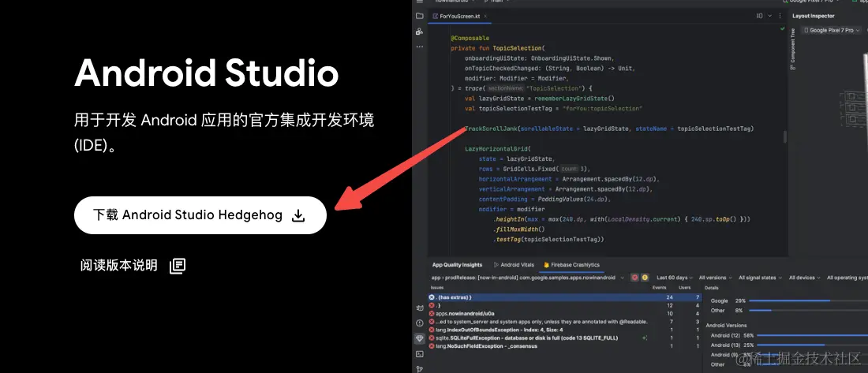Click the Android Versions section heading

click(726, 326)
